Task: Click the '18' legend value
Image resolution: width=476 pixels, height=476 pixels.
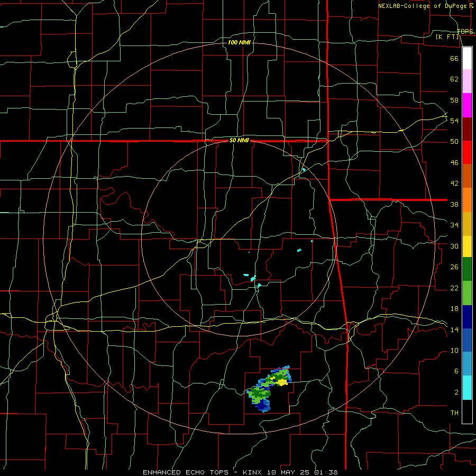Action: pyautogui.click(x=454, y=309)
